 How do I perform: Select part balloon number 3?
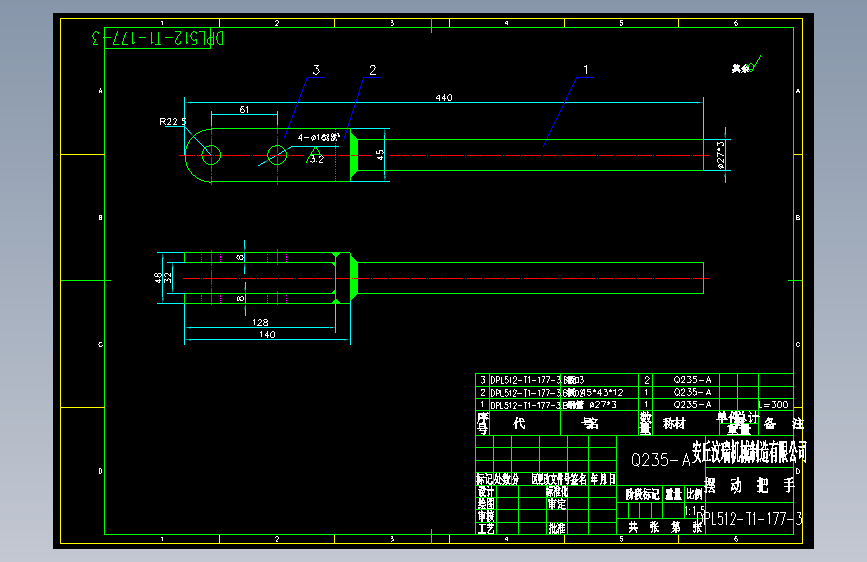point(316,70)
